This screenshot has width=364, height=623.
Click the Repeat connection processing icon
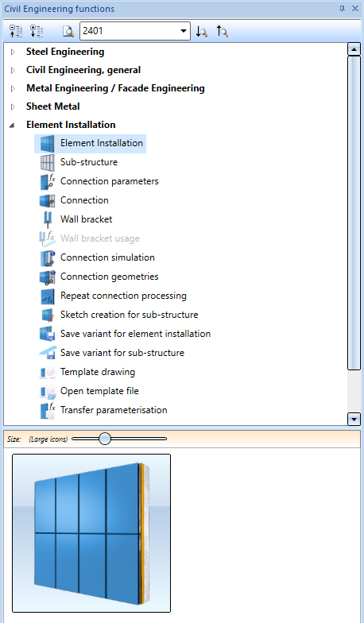coord(48,296)
